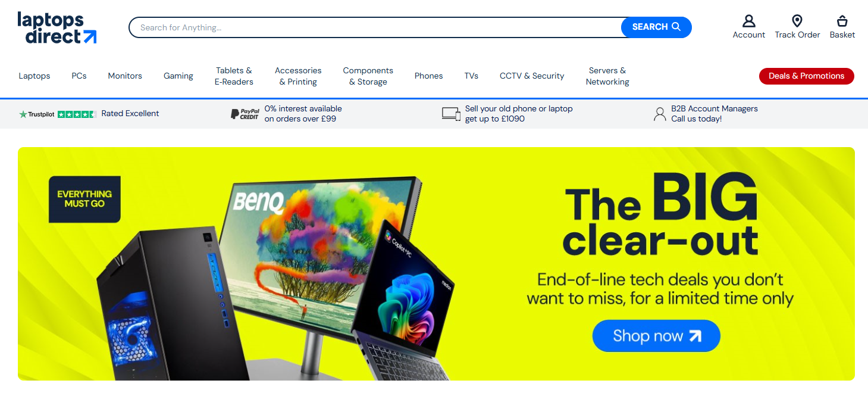Click the blue SEARCH button
868x402 pixels.
tap(656, 27)
